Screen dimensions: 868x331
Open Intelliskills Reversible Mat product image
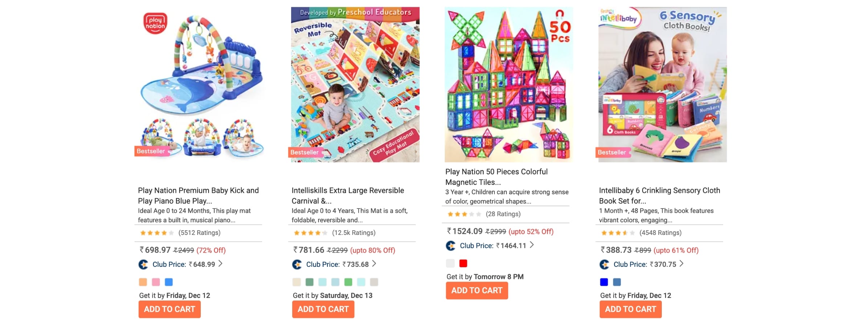coord(355,84)
